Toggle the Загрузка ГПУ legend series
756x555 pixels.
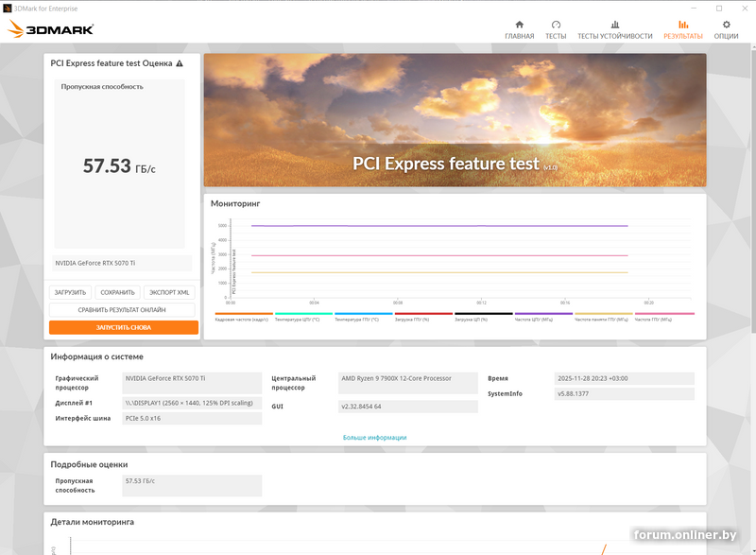point(422,319)
